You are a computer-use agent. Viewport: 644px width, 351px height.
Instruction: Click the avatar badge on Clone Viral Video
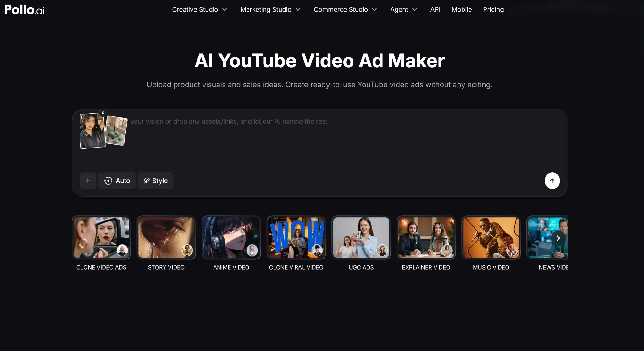pos(317,250)
